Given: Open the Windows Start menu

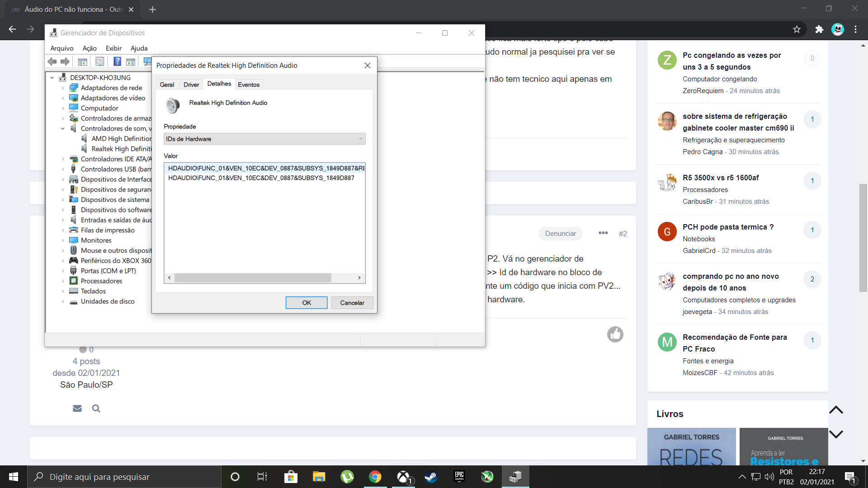Looking at the screenshot, I should (14, 477).
